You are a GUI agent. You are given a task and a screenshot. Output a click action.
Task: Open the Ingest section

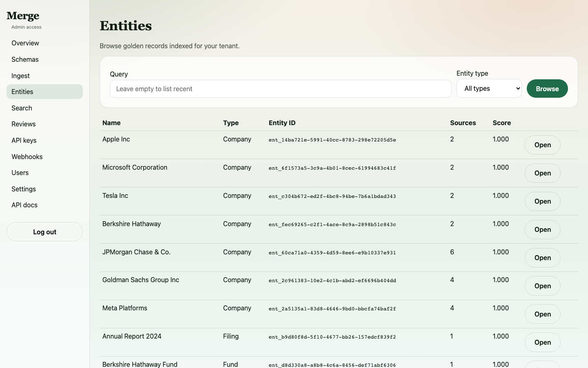[45, 76]
